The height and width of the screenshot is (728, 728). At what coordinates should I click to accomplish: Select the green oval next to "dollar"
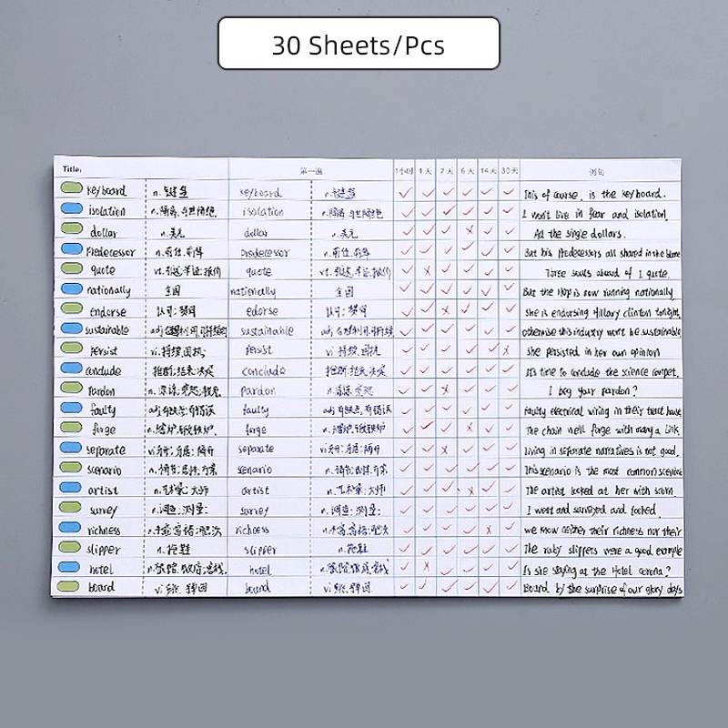pos(70,228)
